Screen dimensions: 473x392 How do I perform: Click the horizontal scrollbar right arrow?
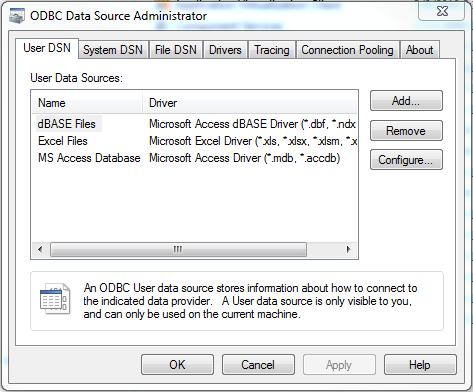click(349, 249)
